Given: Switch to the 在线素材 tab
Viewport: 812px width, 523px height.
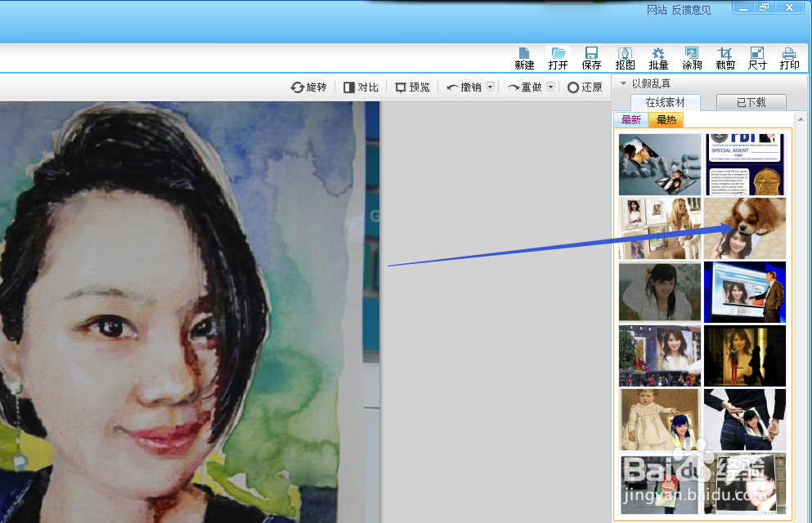Looking at the screenshot, I should tap(665, 102).
